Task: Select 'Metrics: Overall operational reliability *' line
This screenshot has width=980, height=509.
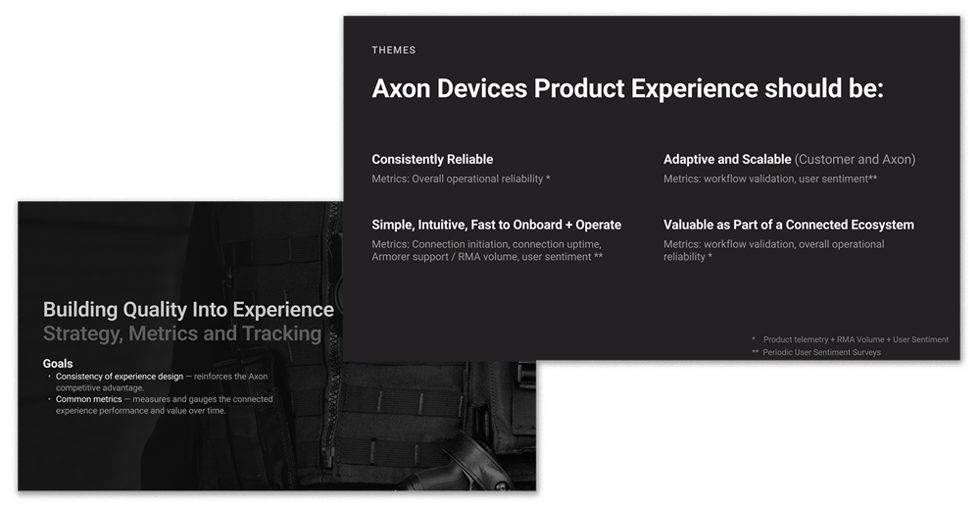Action: 461,178
